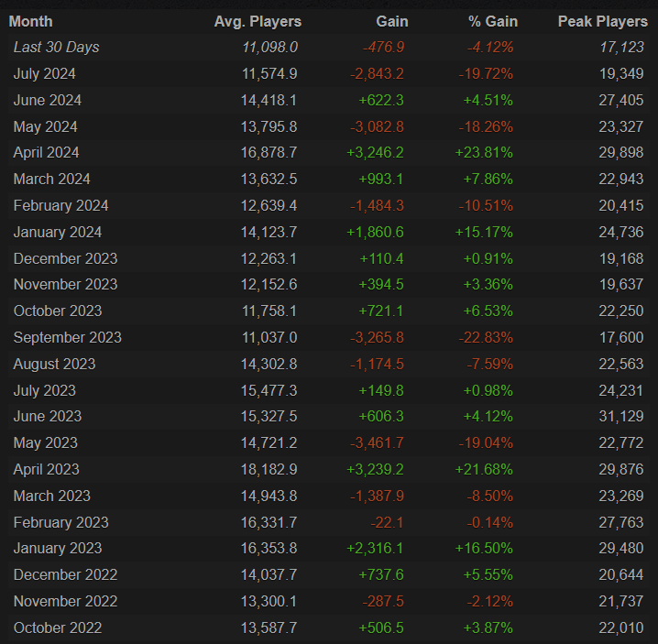Click the peak players value 17,123
Image resolution: width=658 pixels, height=644 pixels.
621,48
